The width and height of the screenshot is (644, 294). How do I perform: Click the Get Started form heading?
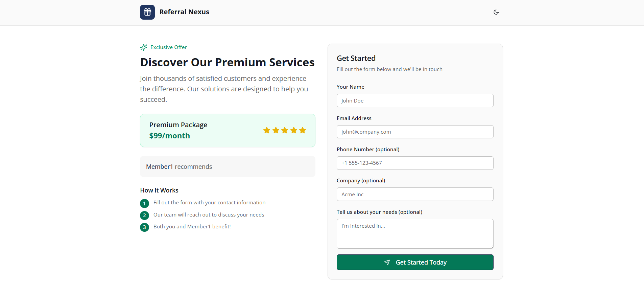click(356, 58)
